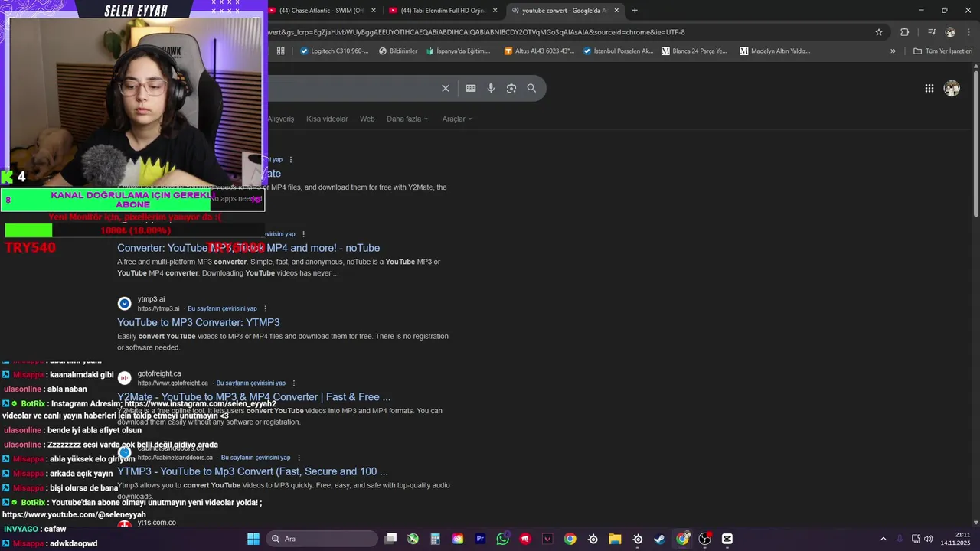Close the youtube convert Google tab

coord(616,11)
